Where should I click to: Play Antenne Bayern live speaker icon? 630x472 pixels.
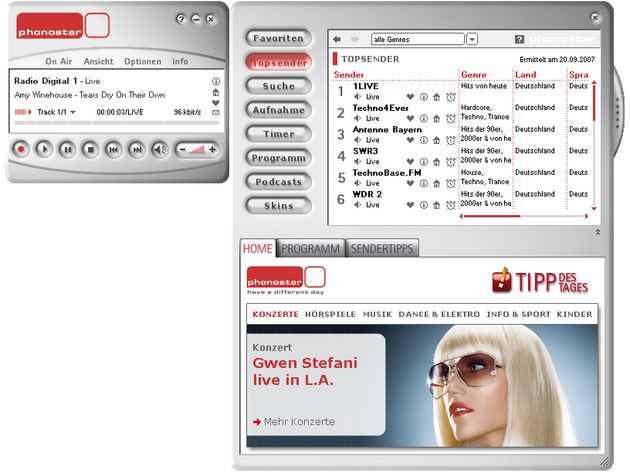(x=357, y=140)
